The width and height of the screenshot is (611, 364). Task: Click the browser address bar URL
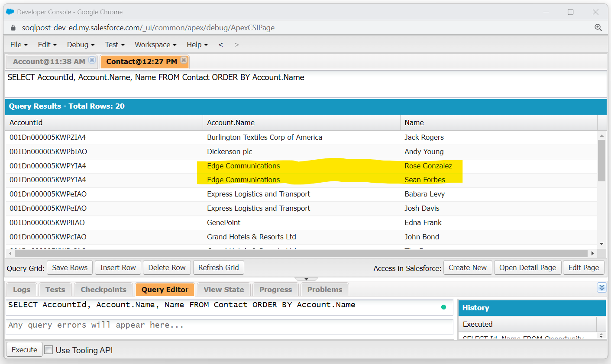coord(148,28)
